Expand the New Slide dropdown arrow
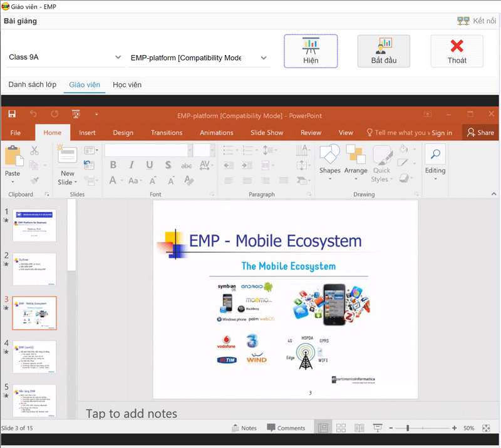501x448 pixels. (x=76, y=182)
